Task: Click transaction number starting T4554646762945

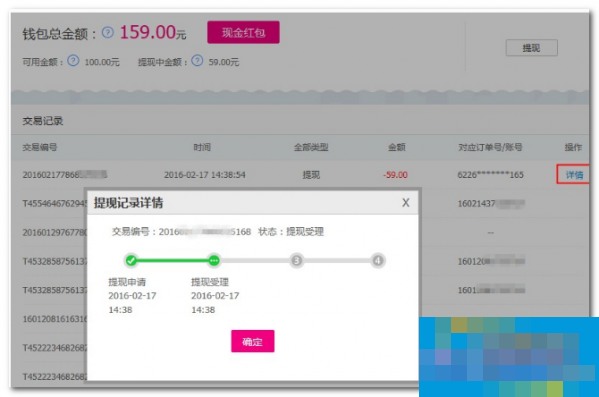Action: coord(55,204)
